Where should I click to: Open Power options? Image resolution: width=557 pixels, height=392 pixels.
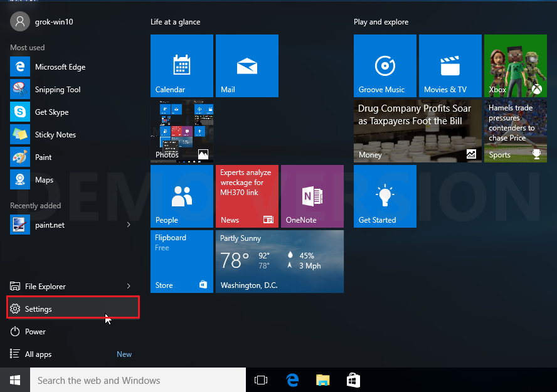click(73, 331)
